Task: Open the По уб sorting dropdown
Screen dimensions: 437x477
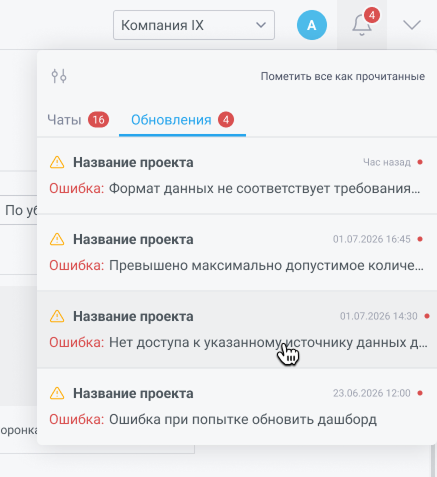Action: 19,210
